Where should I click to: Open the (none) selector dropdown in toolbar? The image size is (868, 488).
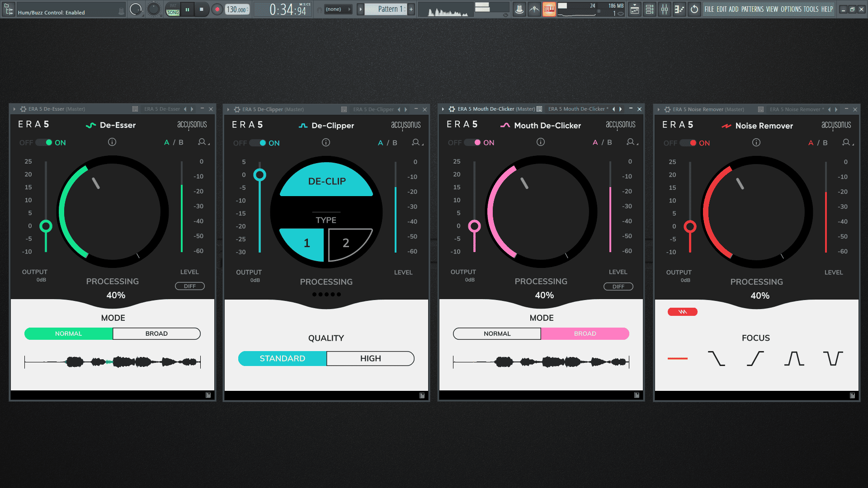tap(338, 9)
